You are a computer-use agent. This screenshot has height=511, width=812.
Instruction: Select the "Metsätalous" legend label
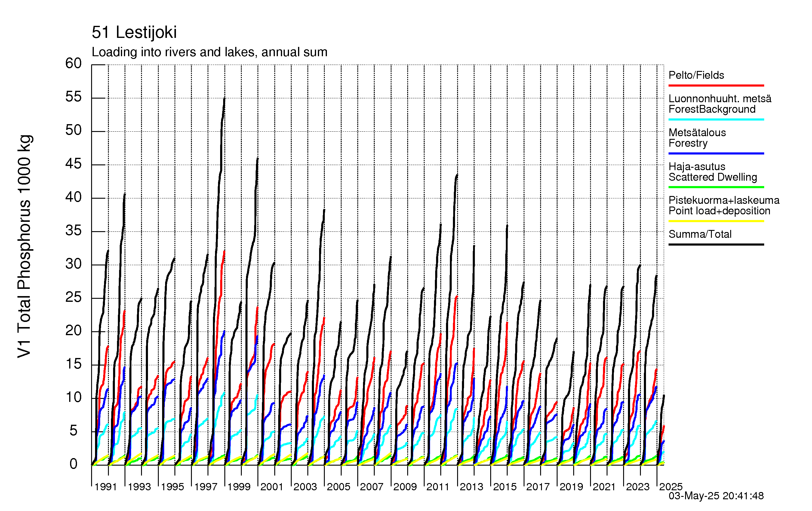[x=697, y=133]
